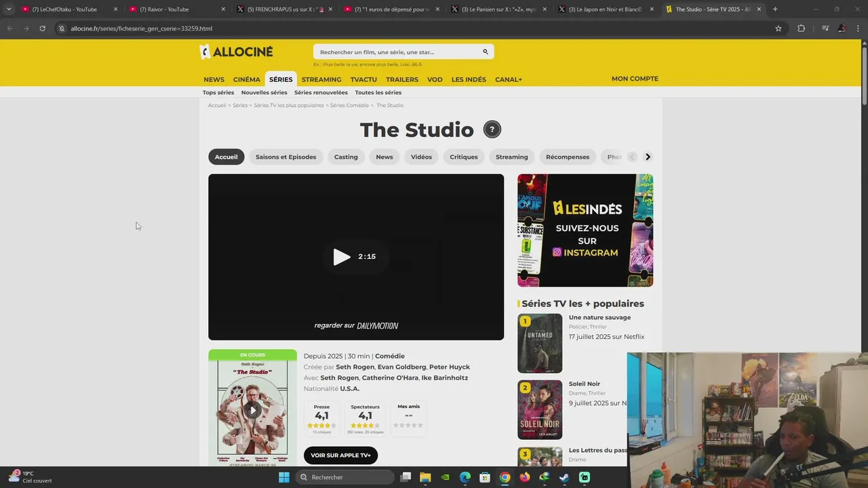The height and width of the screenshot is (488, 868).
Task: Open the NEWS menu
Action: coord(214,79)
